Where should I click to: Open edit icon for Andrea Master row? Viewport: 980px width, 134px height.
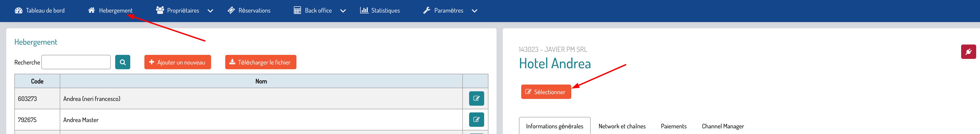(x=476, y=120)
